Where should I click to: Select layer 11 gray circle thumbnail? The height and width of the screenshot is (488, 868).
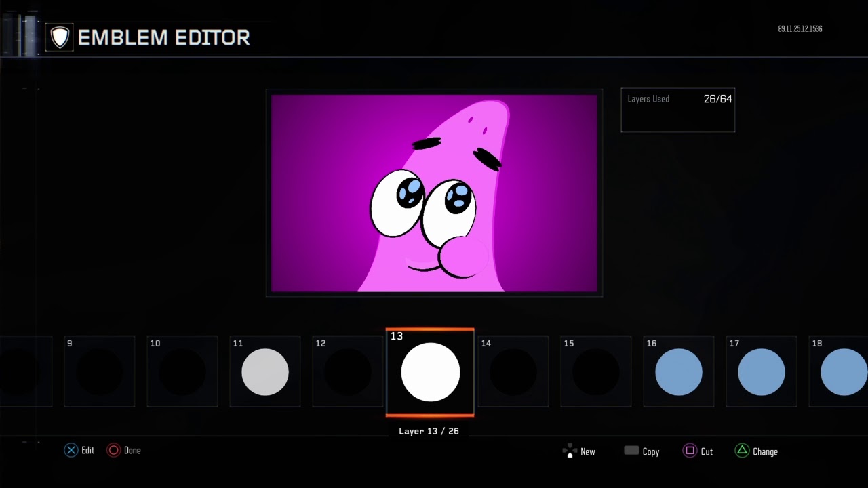265,371
